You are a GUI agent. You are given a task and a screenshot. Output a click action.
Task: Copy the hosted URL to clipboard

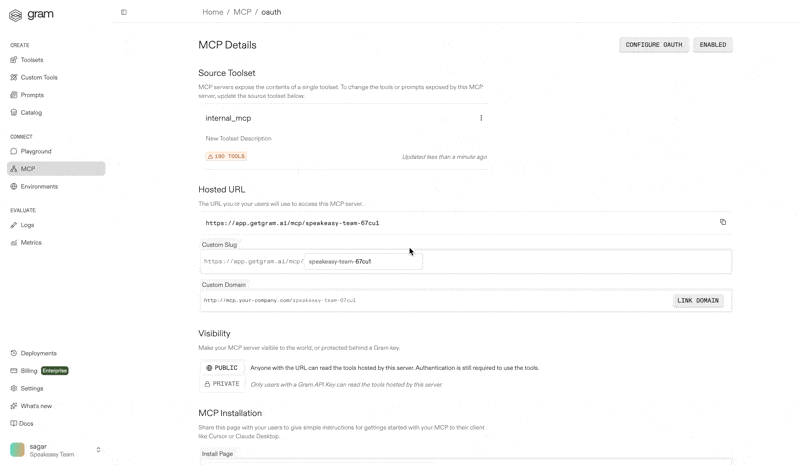(x=723, y=222)
